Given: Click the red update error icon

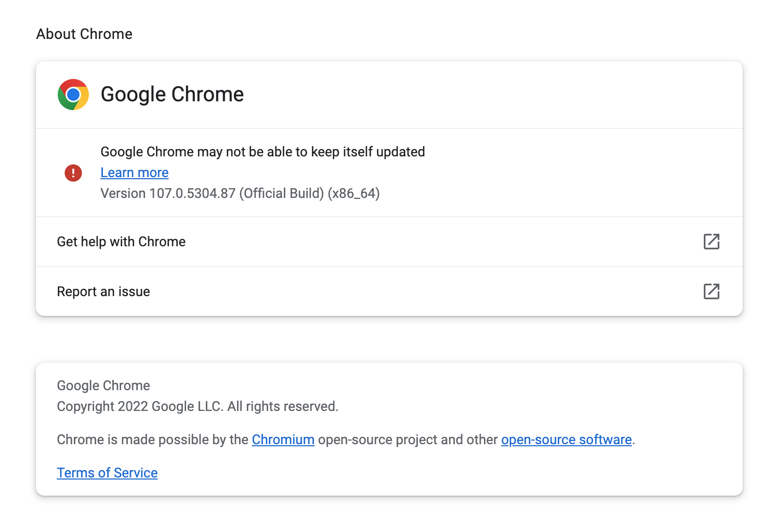Looking at the screenshot, I should click(73, 172).
